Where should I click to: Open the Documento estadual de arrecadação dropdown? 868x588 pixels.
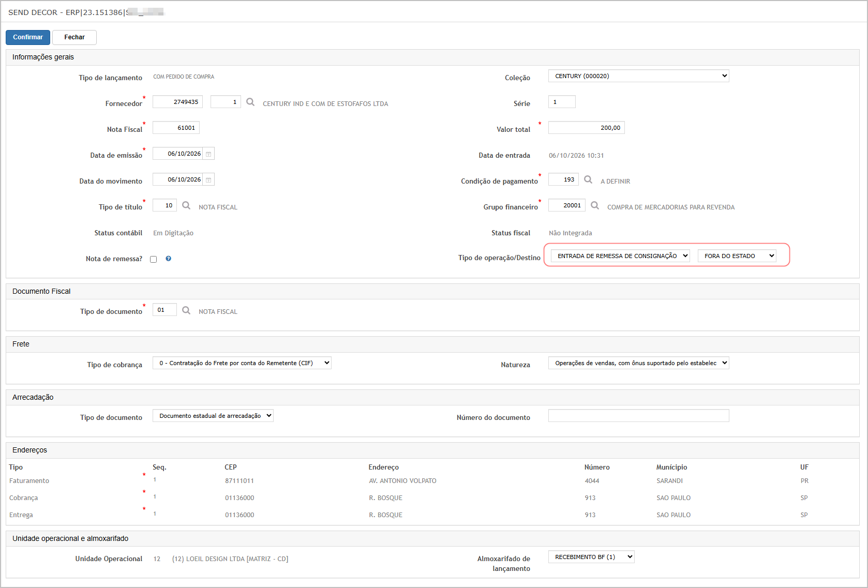[x=213, y=416]
